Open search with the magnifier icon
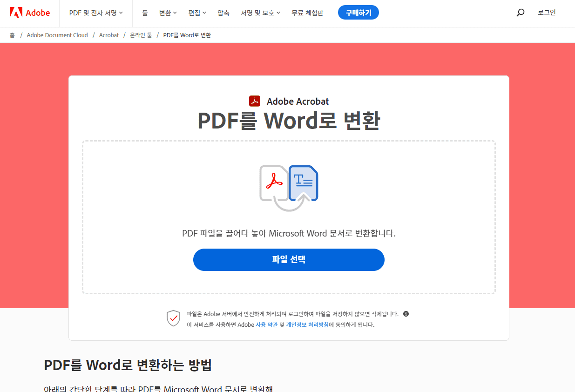The width and height of the screenshot is (575, 392). pos(520,13)
